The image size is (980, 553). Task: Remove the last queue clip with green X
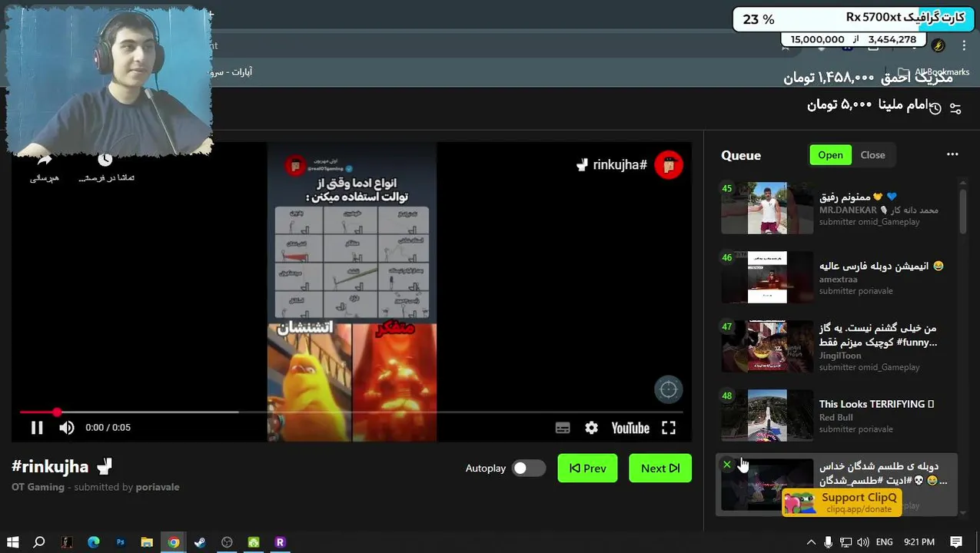[727, 465]
